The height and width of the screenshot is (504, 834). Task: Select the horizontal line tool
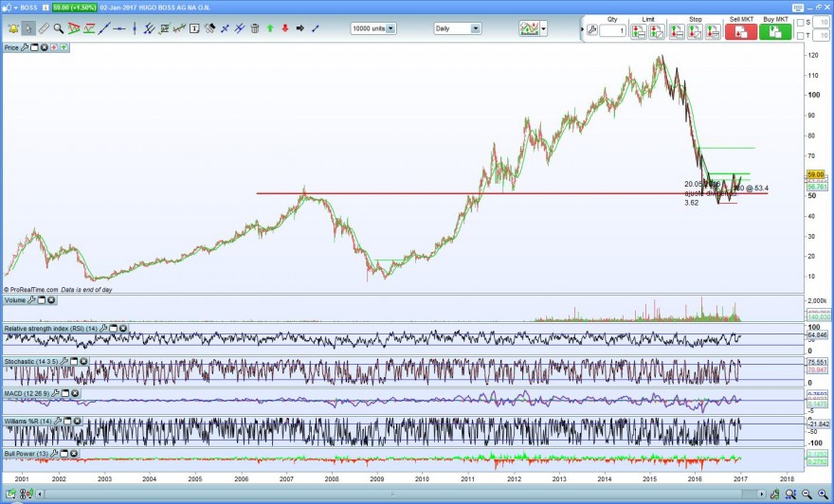point(119,28)
